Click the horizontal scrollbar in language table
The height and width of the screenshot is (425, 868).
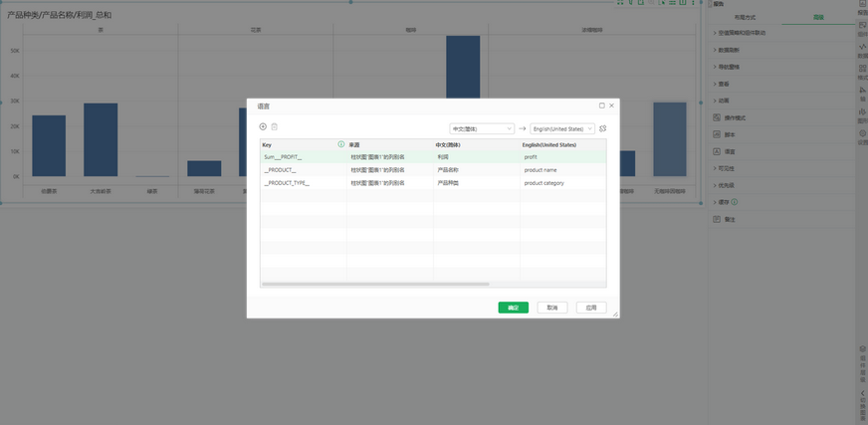375,284
